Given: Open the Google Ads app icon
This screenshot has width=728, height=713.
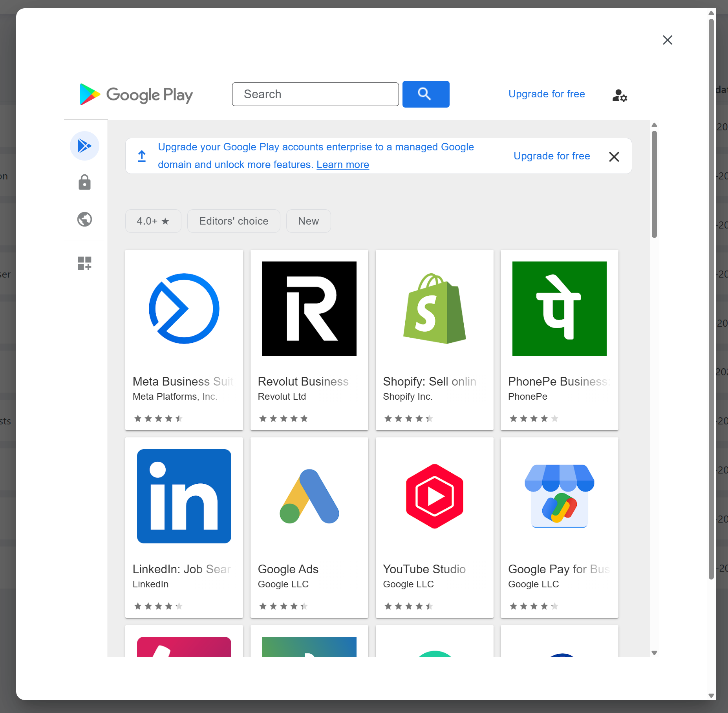Looking at the screenshot, I should click(309, 496).
